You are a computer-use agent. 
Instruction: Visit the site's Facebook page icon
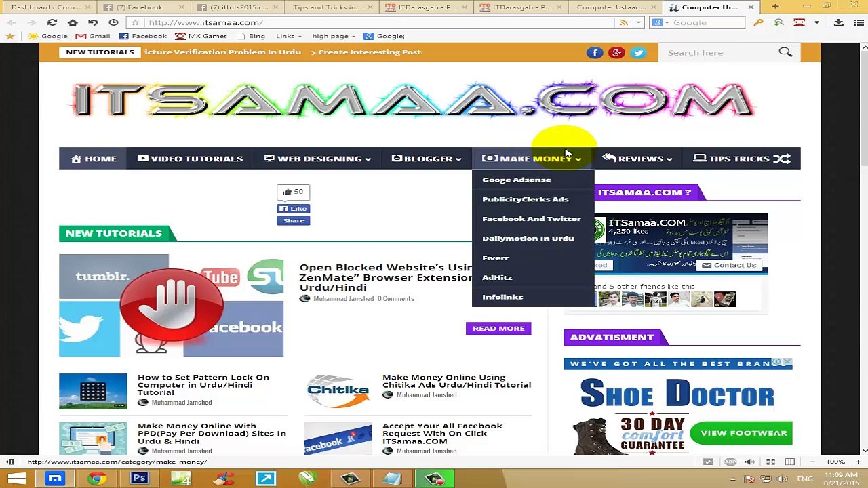(595, 52)
